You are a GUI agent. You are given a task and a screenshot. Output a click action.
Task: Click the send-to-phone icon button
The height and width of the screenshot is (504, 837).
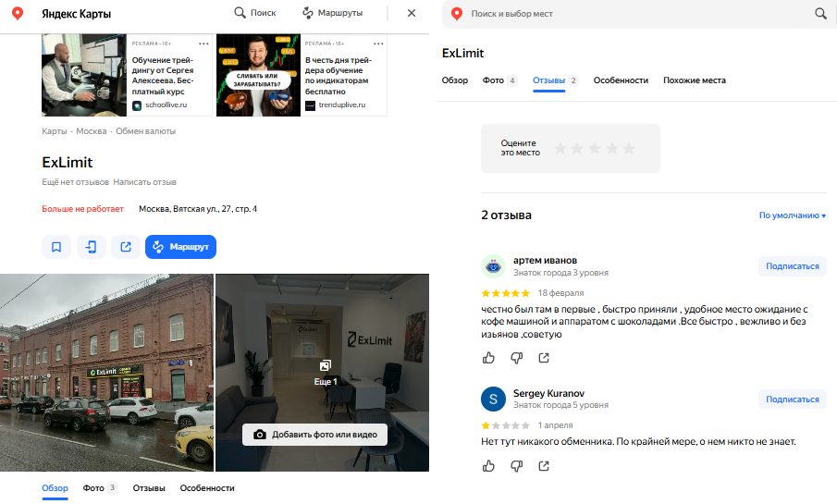point(91,247)
